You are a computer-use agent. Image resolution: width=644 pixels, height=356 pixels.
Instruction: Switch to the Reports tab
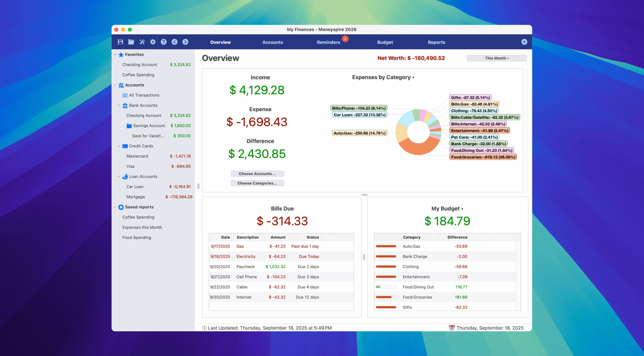pyautogui.click(x=436, y=42)
